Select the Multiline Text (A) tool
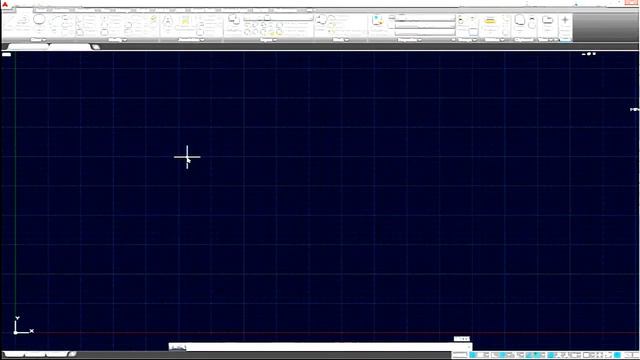The image size is (640, 360). point(167,20)
